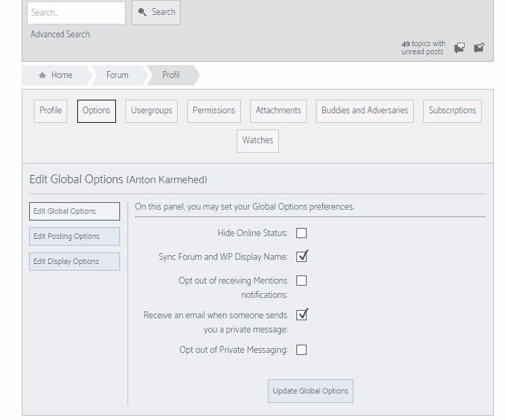Enable opt out of Mentions notifications
This screenshot has height=420, width=506.
[302, 280]
